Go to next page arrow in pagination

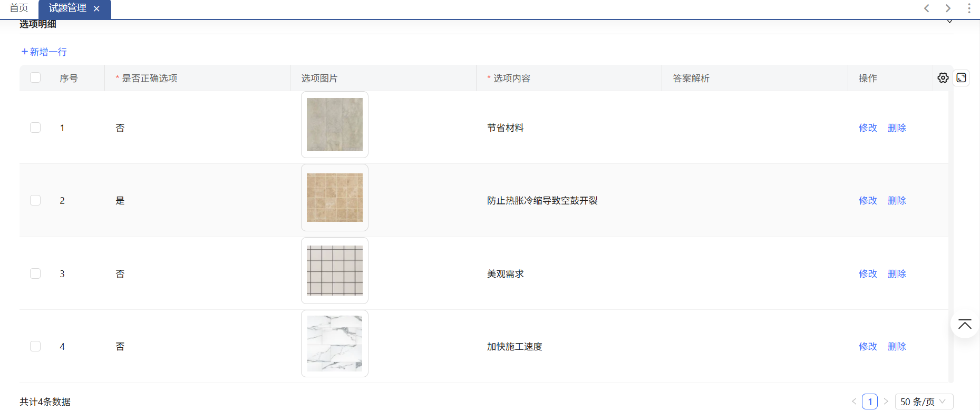click(x=886, y=402)
